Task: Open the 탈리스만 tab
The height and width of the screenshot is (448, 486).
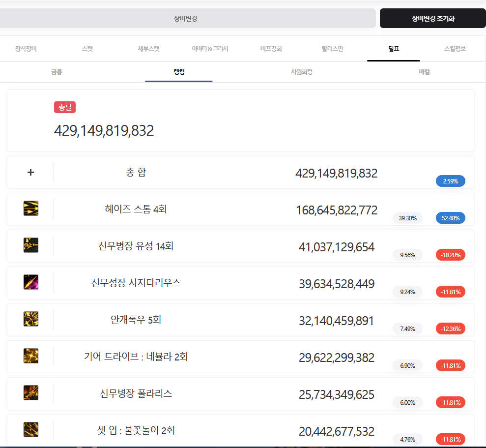Action: click(333, 49)
